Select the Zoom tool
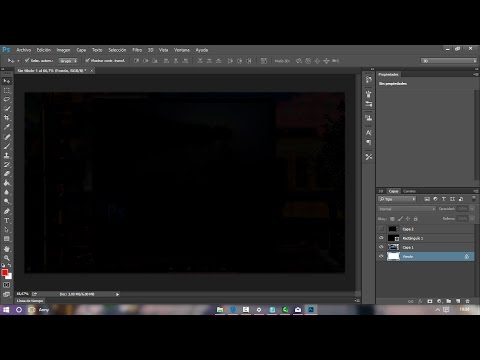Screen dimensions: 480x360 click(x=7, y=258)
